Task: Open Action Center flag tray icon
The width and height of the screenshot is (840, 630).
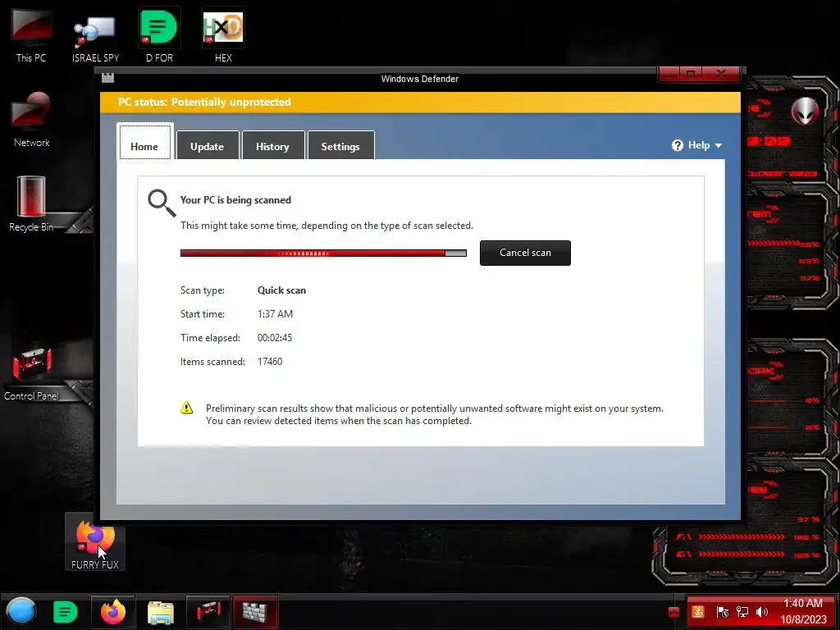Action: point(722,612)
